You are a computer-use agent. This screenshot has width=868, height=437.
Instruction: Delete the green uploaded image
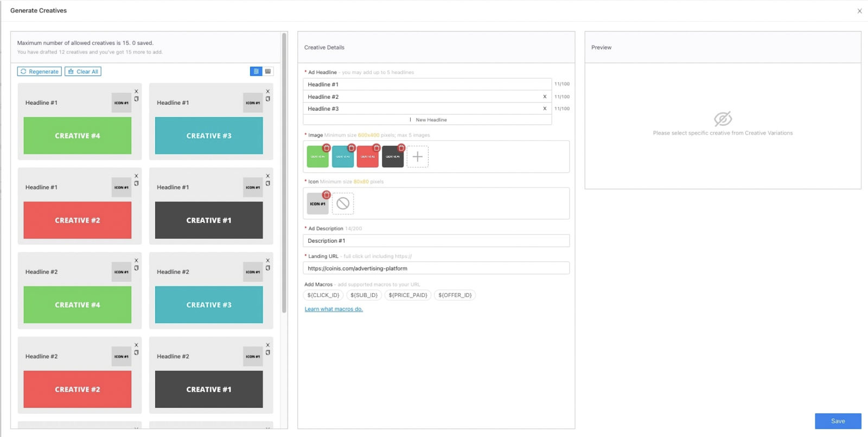click(x=327, y=148)
